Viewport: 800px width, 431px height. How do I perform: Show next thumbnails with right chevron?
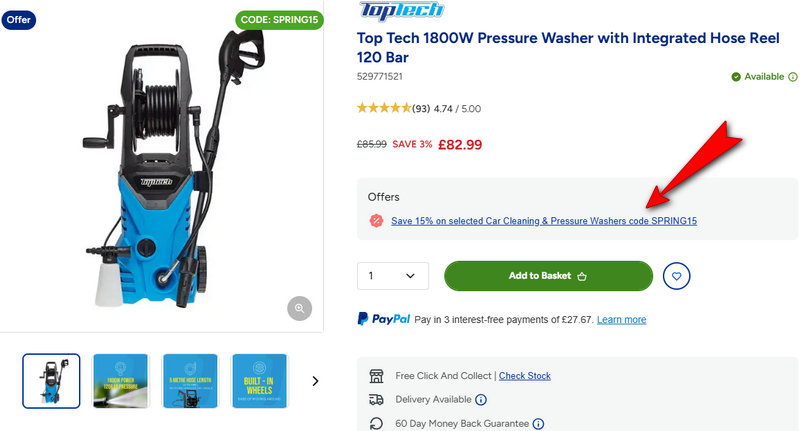(315, 381)
